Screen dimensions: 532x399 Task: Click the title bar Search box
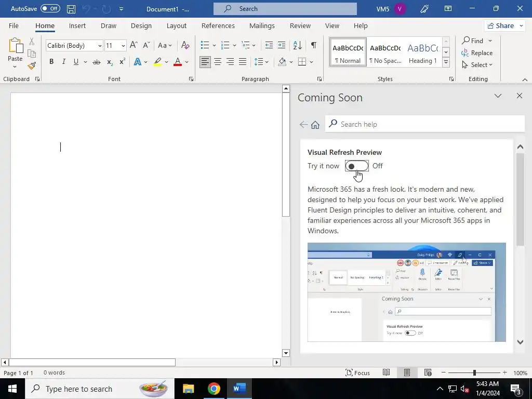[x=285, y=9]
